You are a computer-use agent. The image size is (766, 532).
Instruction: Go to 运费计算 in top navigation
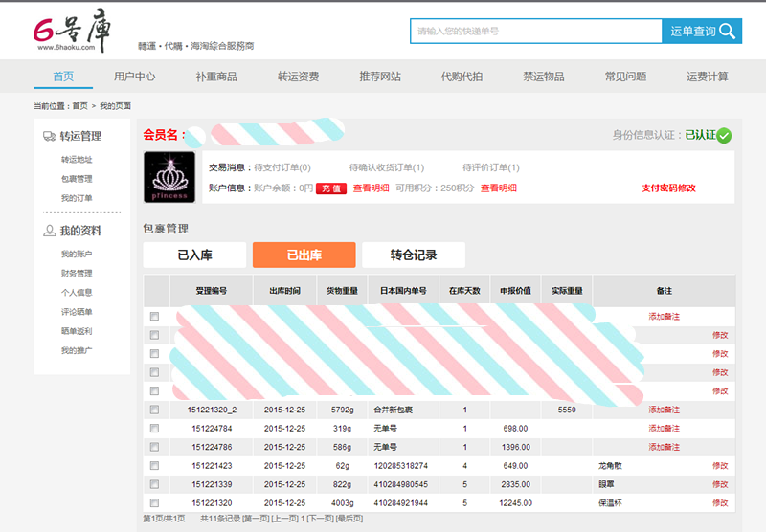[x=707, y=77]
